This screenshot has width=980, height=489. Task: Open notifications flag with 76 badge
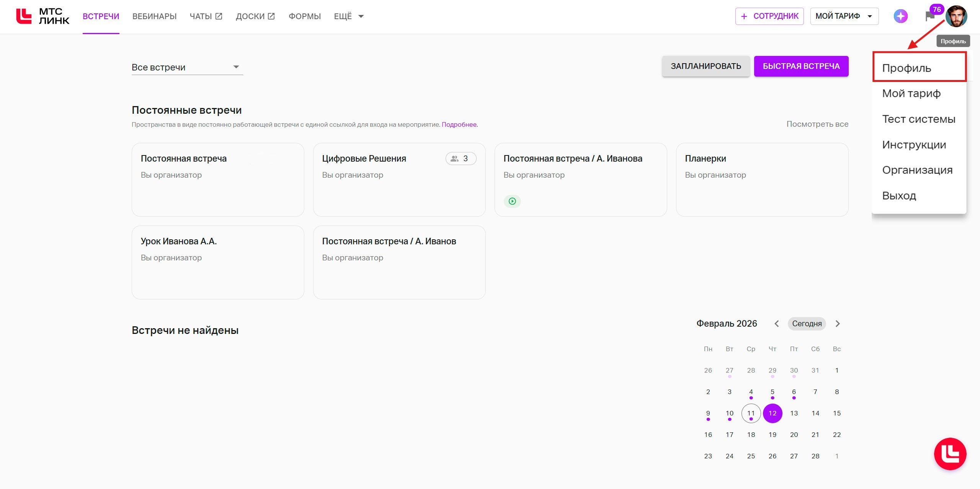point(930,16)
